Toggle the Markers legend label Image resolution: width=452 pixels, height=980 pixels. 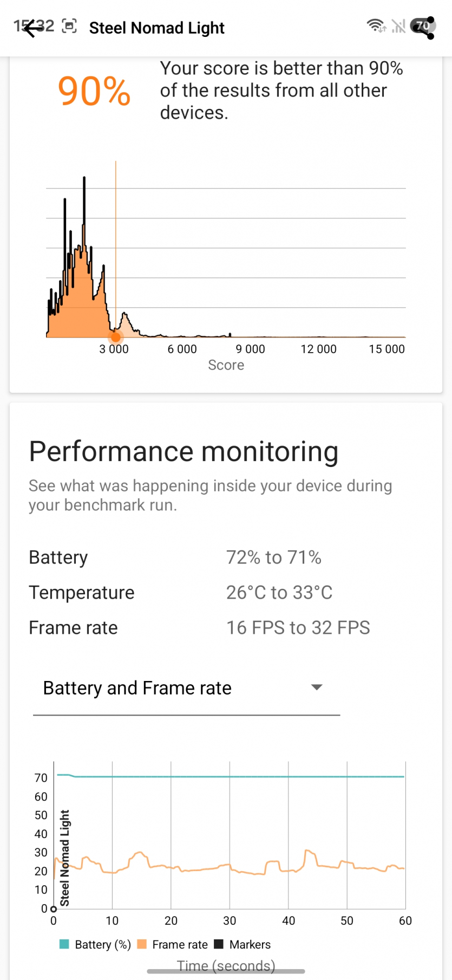pyautogui.click(x=250, y=945)
